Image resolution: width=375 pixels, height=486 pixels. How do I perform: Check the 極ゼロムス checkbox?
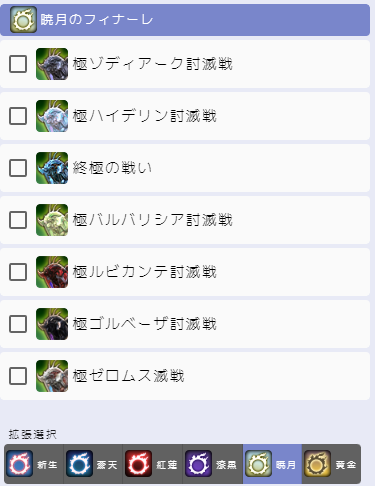coord(18,376)
